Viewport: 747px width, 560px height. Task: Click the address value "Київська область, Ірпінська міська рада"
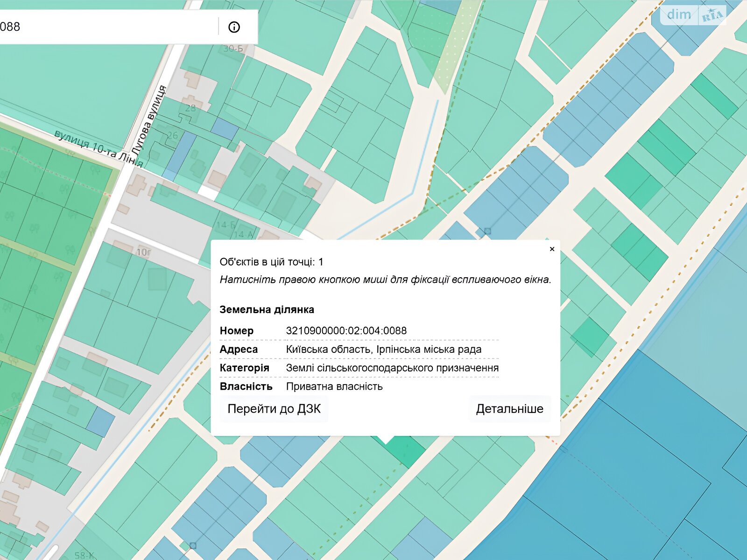point(383,350)
